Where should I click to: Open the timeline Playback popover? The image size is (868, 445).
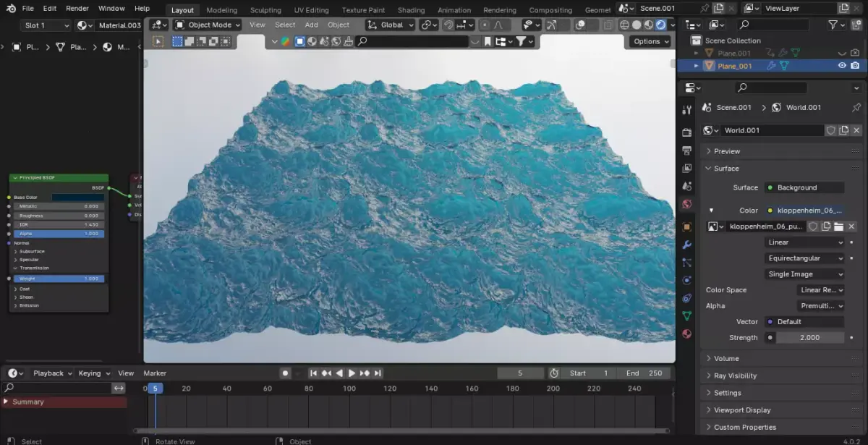click(x=52, y=373)
